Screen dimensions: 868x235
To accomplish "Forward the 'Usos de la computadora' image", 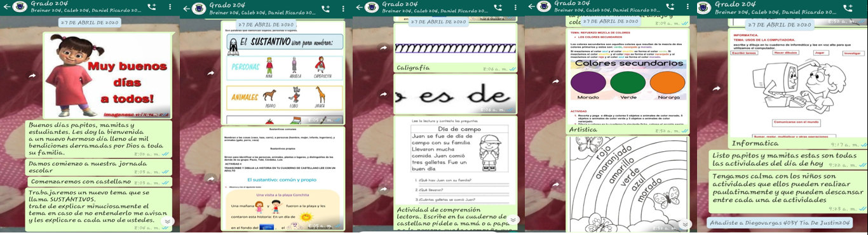I will [x=717, y=88].
